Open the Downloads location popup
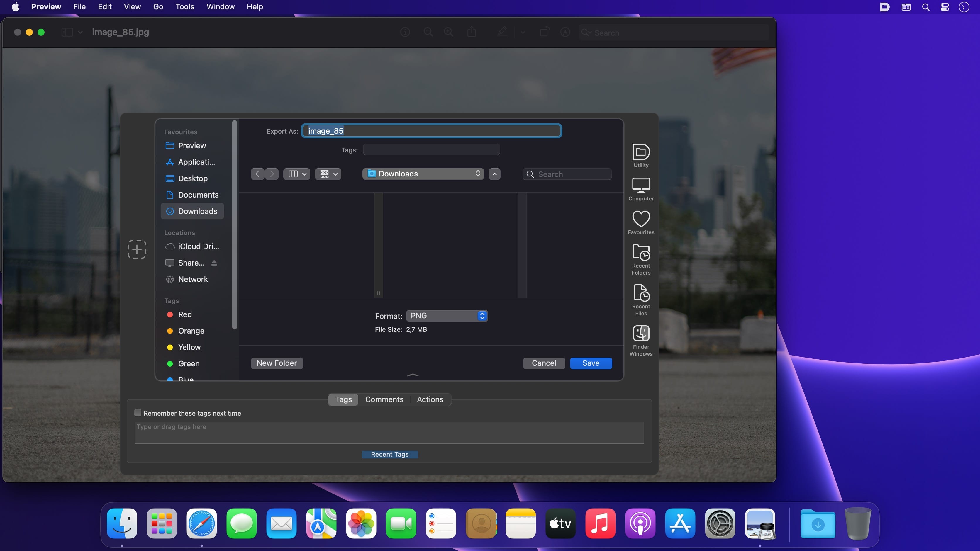This screenshot has height=551, width=980. [423, 174]
